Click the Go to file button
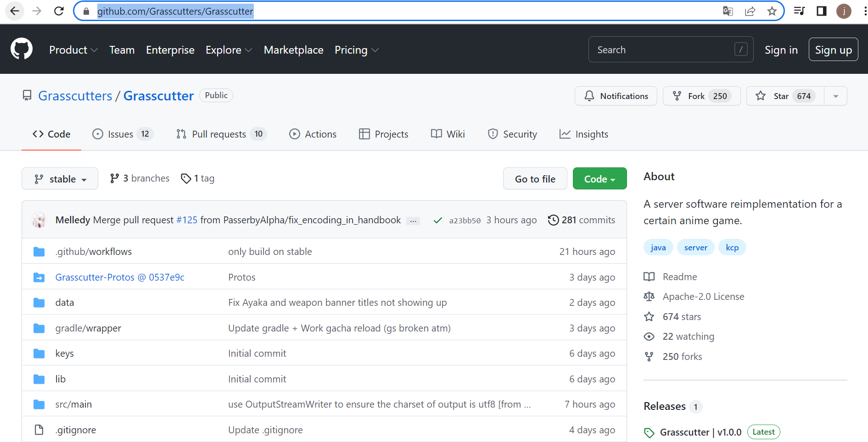Image resolution: width=868 pixels, height=442 pixels. [x=535, y=178]
